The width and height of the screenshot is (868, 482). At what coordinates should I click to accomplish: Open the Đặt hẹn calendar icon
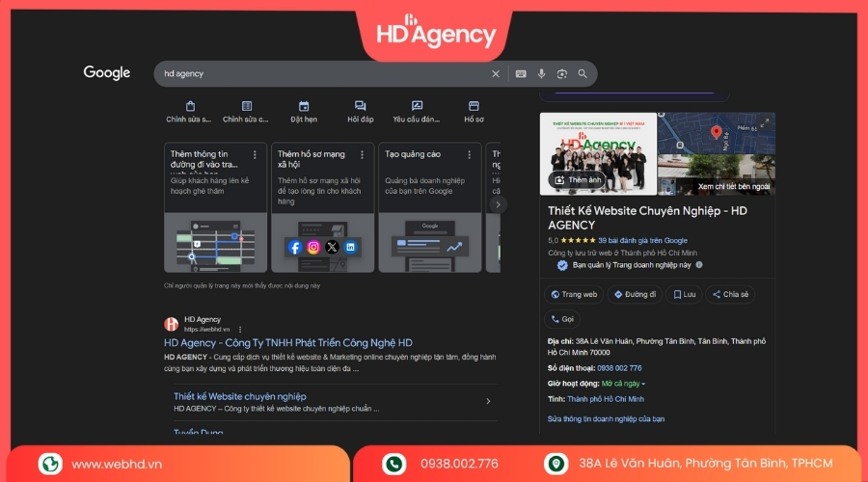(304, 106)
